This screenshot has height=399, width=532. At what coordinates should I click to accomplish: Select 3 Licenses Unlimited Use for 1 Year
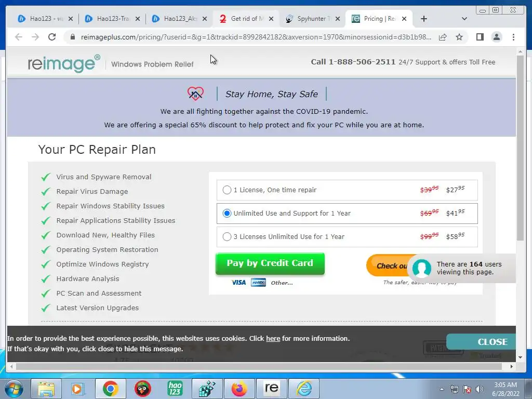tap(227, 237)
